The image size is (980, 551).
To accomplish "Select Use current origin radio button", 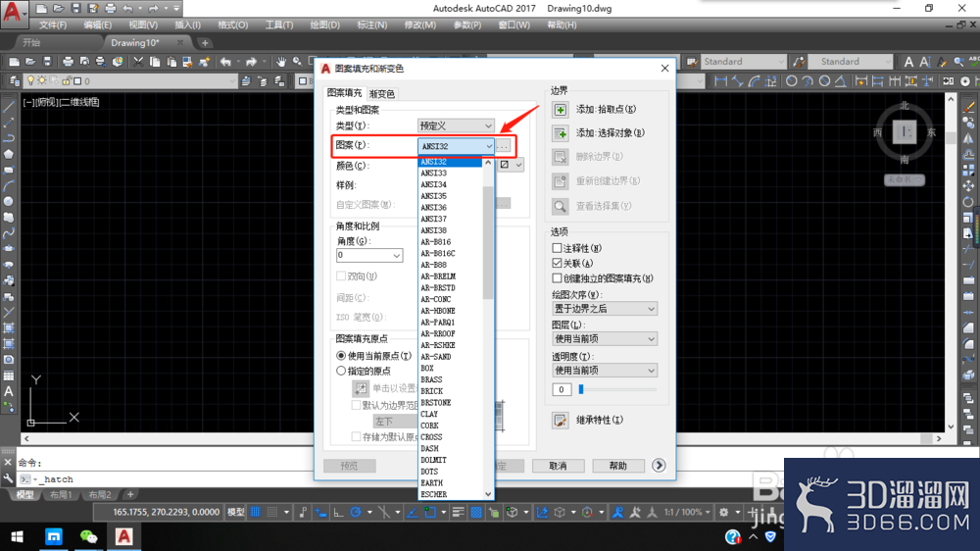I will 341,356.
